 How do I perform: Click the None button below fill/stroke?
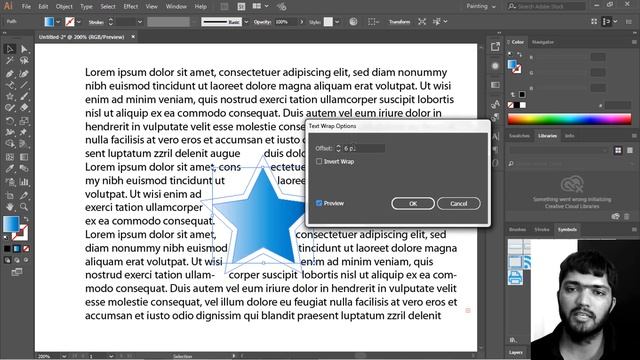pyautogui.click(x=26, y=249)
